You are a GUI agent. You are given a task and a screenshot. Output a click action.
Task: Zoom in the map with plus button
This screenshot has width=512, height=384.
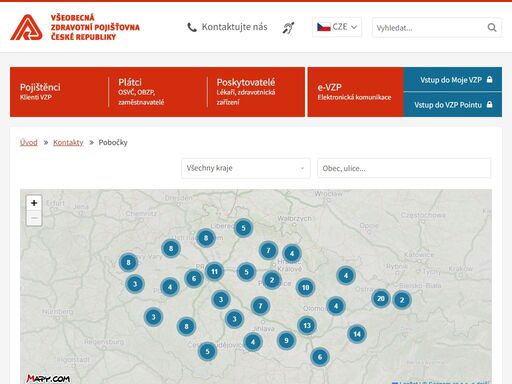tap(34, 203)
